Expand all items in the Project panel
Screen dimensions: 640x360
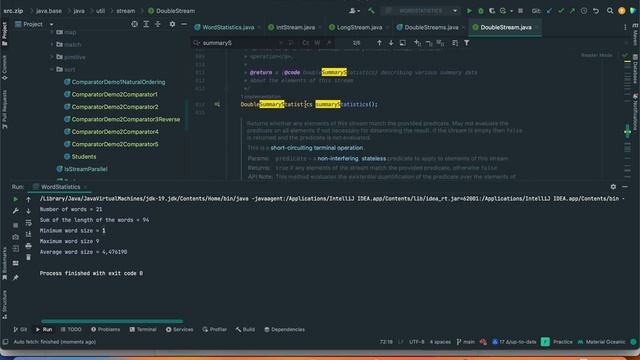tap(146, 24)
